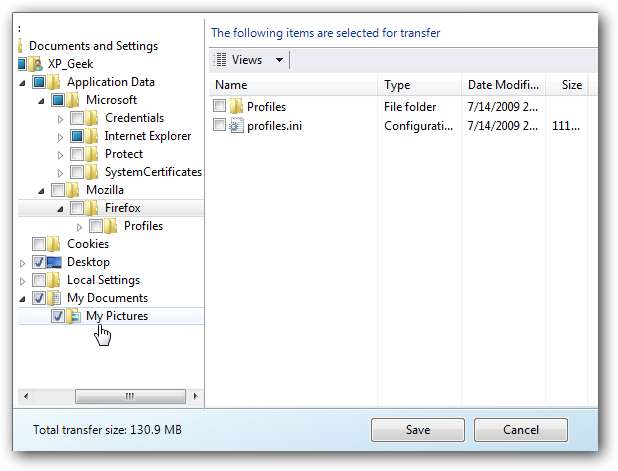Check the profiles.ini file checkbox
Screen dimensions: 618x471
[x=219, y=125]
